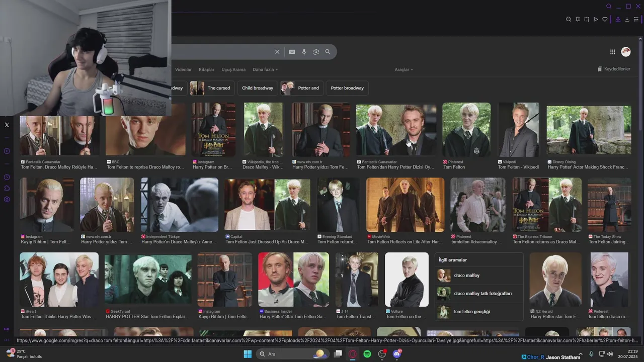Submit search with the magnifier icon
644x362 pixels.
(x=328, y=52)
